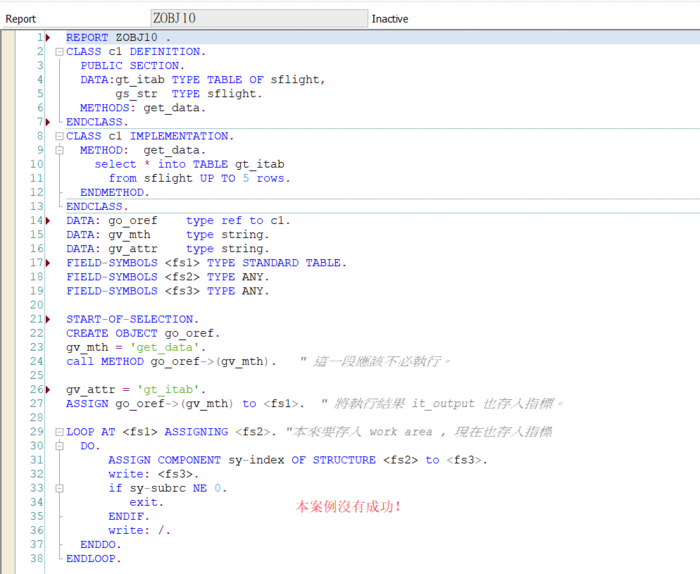Fold the DO loop block
This screenshot has width=700, height=574.
[x=59, y=446]
